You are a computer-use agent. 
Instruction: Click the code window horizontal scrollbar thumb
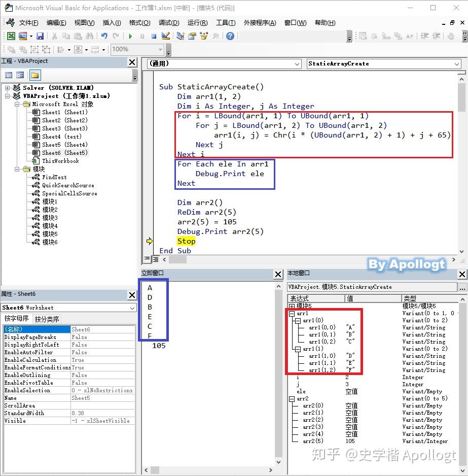click(x=178, y=259)
